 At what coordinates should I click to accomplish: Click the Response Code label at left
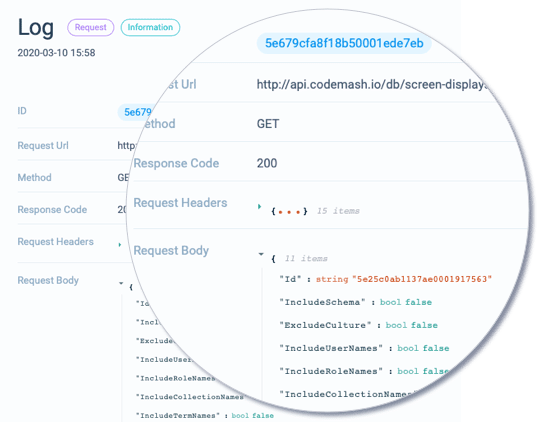click(x=52, y=209)
